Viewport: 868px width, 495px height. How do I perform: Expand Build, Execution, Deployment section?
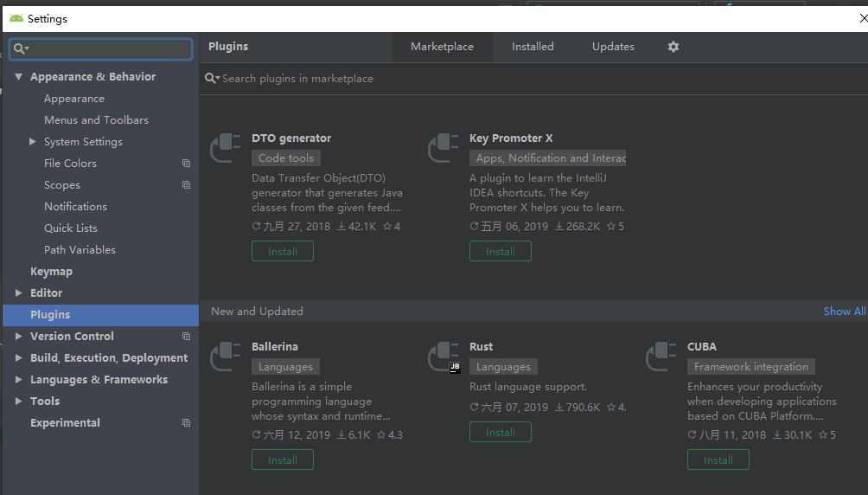[19, 357]
